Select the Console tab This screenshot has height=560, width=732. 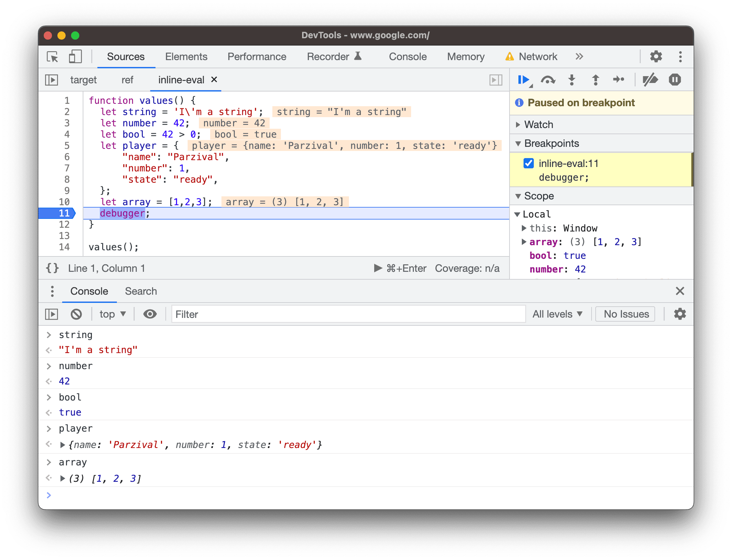click(x=90, y=291)
